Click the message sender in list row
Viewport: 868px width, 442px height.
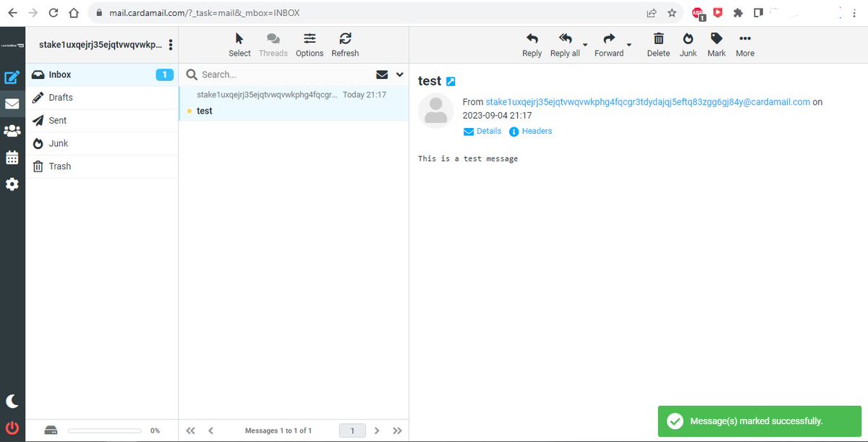267,95
